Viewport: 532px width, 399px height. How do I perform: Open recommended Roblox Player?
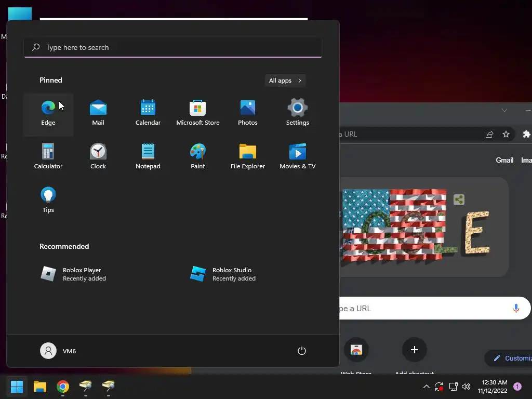73,274
